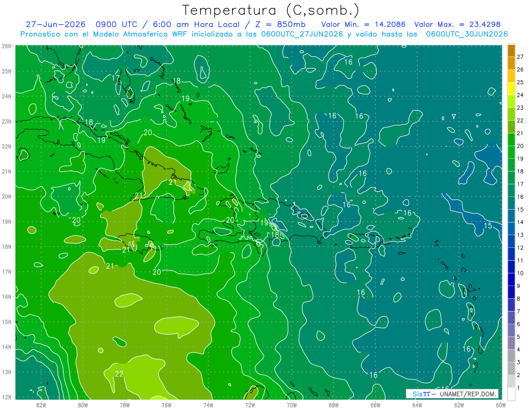Click the contour label "17" near the Bahamas
532x411 pixels.
tap(116, 78)
